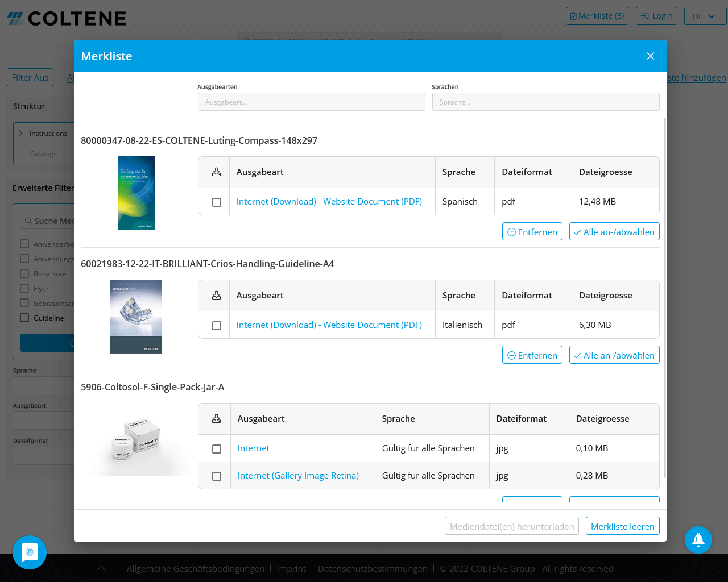Click the COLTENE logo

(67, 19)
